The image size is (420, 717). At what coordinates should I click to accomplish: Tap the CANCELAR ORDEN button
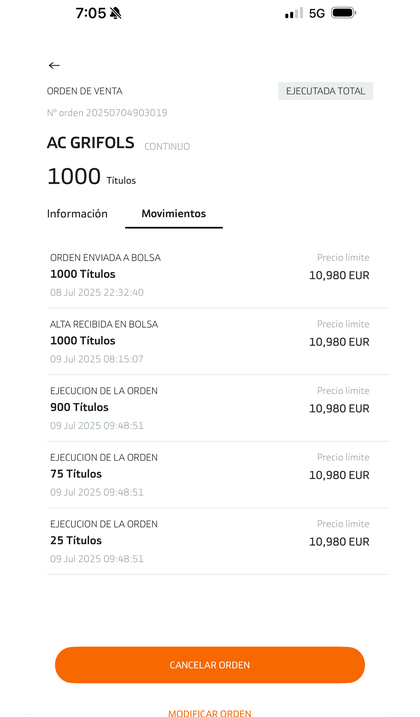[x=210, y=665]
